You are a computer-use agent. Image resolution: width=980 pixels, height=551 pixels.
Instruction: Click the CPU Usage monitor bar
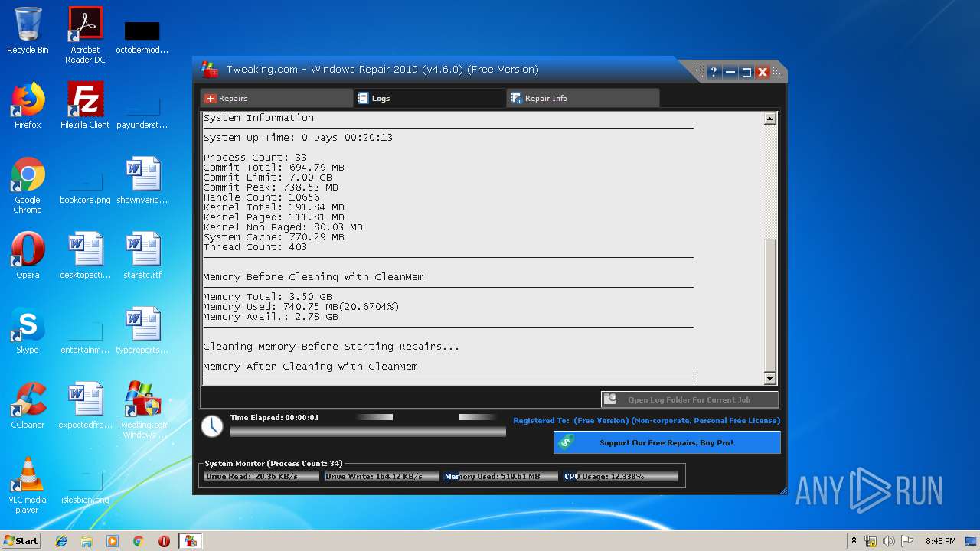[x=621, y=476]
